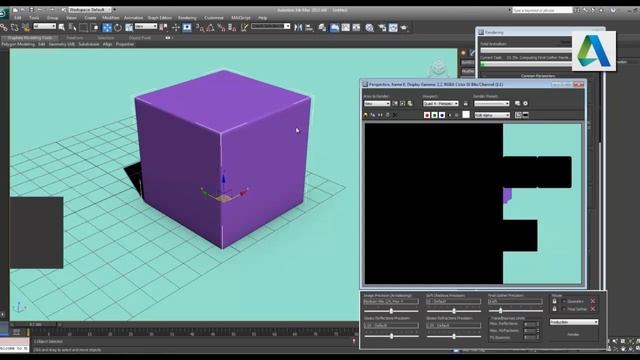
Task: Click the Align tool icon
Action: click(309, 27)
